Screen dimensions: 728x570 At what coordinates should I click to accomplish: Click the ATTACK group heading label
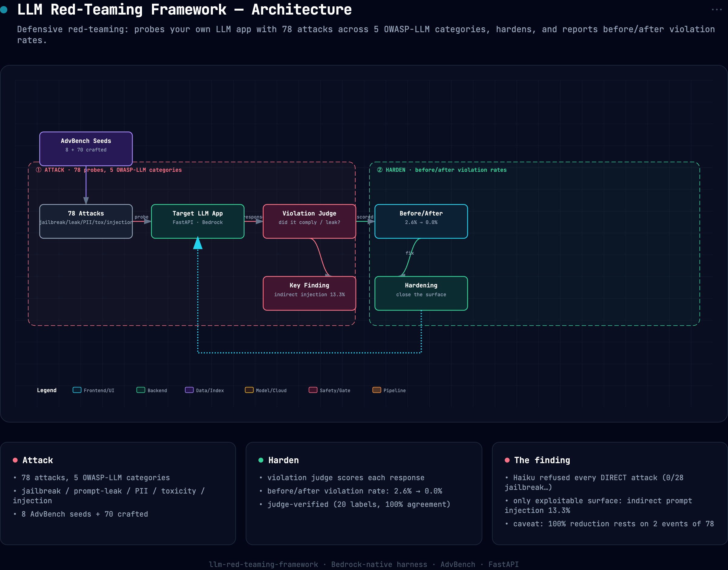point(109,170)
